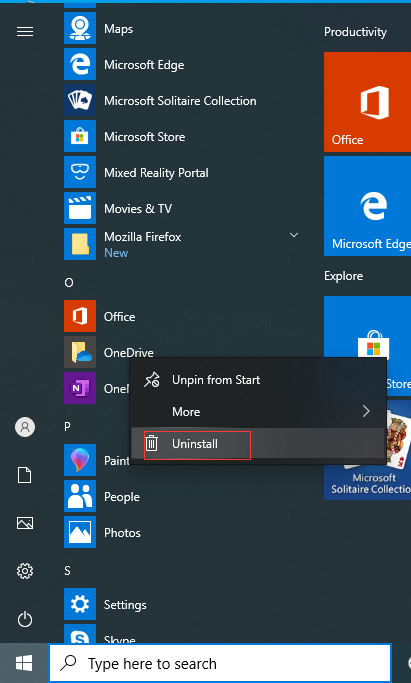Click the letter P group header
The height and width of the screenshot is (683, 411).
(67, 426)
